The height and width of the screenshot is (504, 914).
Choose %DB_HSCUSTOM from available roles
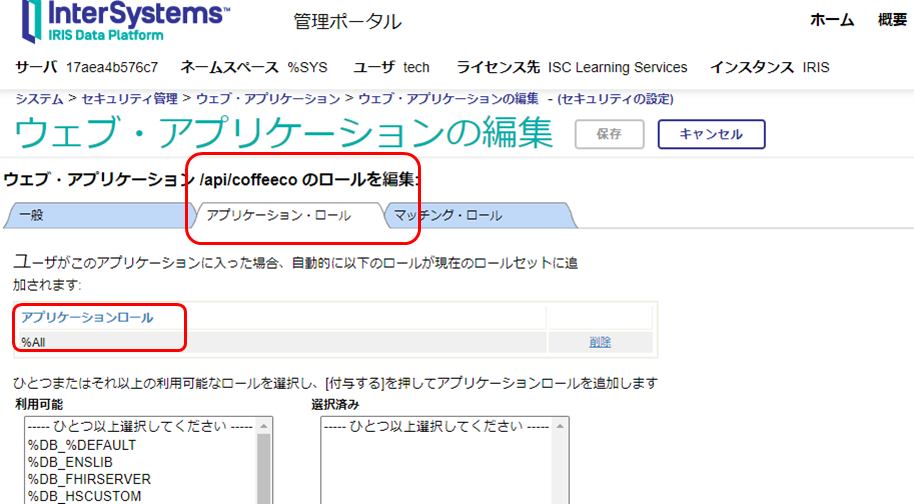(84, 495)
